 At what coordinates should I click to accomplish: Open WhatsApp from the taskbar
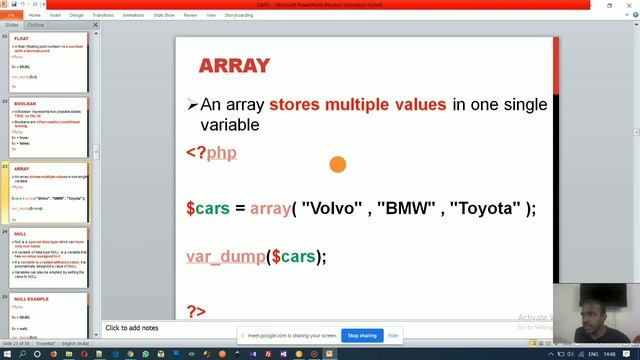146,354
